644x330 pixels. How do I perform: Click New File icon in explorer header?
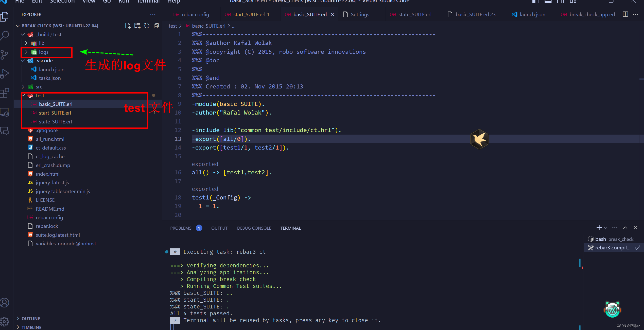click(x=128, y=26)
